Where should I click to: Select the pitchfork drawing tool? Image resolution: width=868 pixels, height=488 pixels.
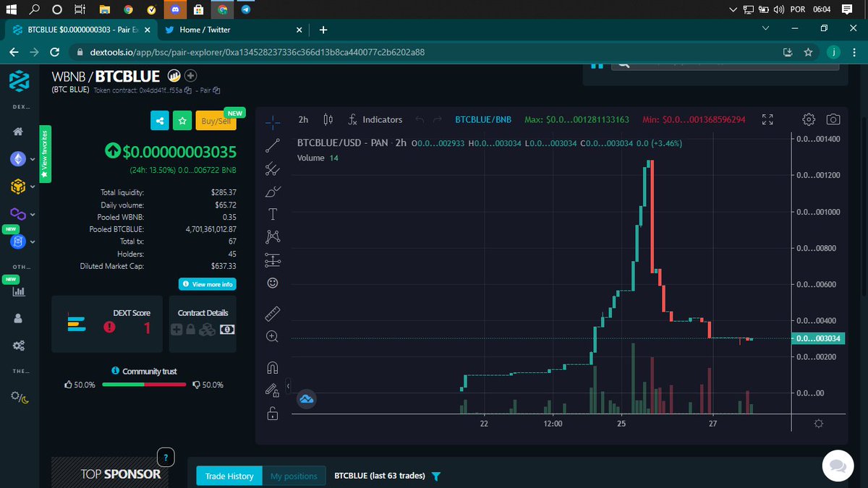pos(273,169)
